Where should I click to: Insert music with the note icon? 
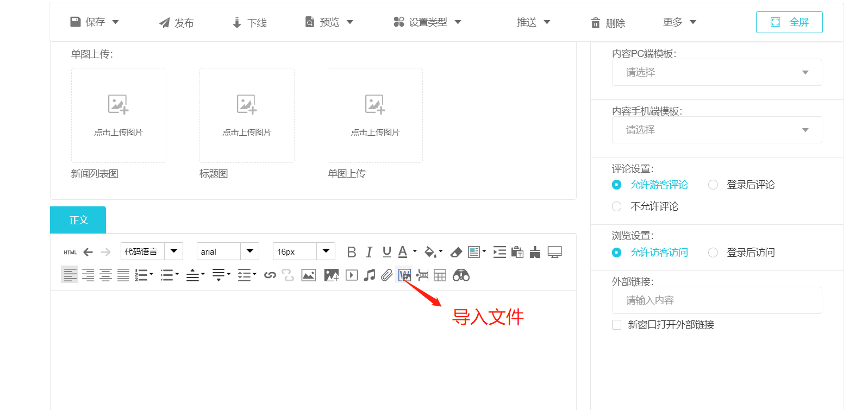pyautogui.click(x=370, y=275)
